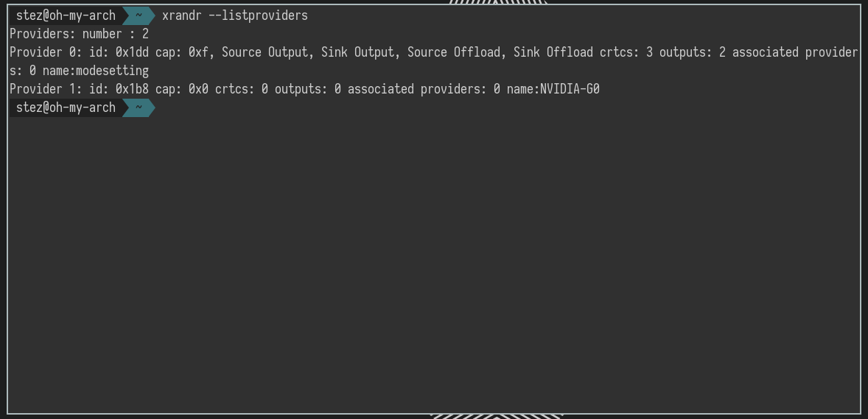The image size is (868, 419).
Task: Click the id value 0x1dd
Action: 132,52
